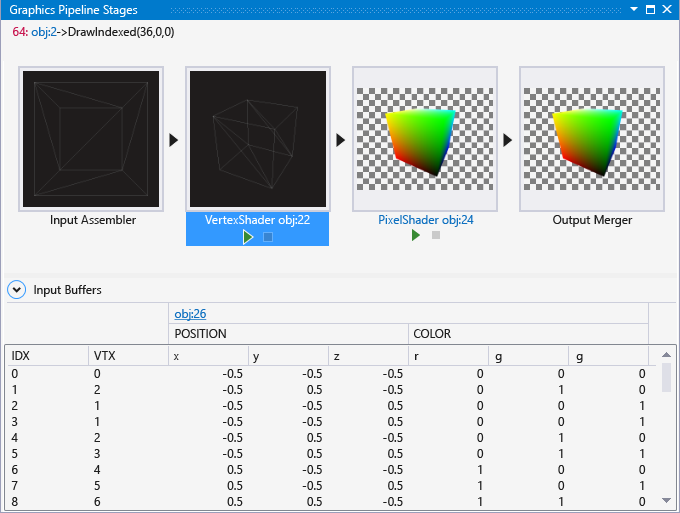
Task: Start debugging the VertexShader obj:22
Action: coord(248,237)
